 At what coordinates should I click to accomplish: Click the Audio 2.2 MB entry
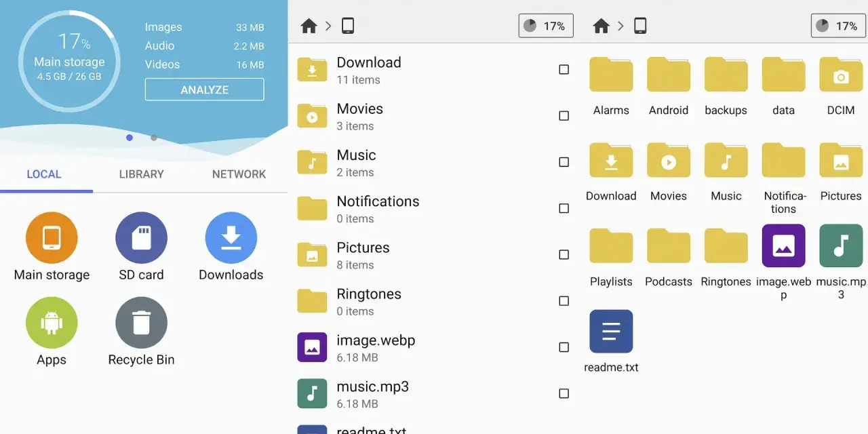coord(204,45)
